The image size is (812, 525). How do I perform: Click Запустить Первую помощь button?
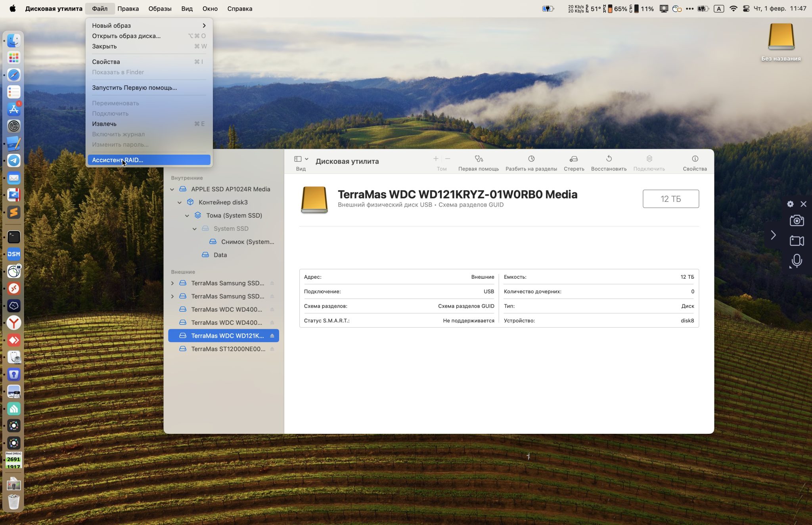134,88
